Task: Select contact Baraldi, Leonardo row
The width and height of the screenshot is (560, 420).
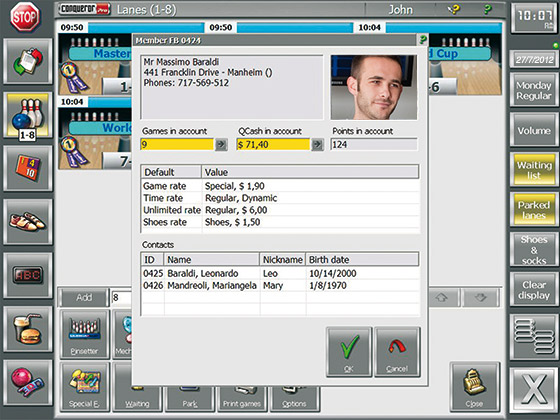Action: (x=280, y=273)
